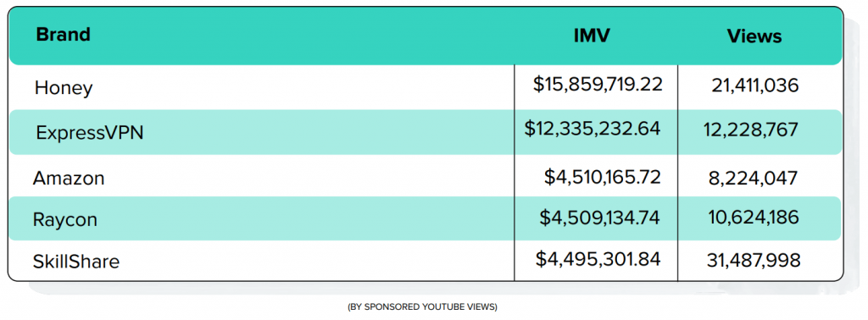Click the Views column header

click(754, 36)
